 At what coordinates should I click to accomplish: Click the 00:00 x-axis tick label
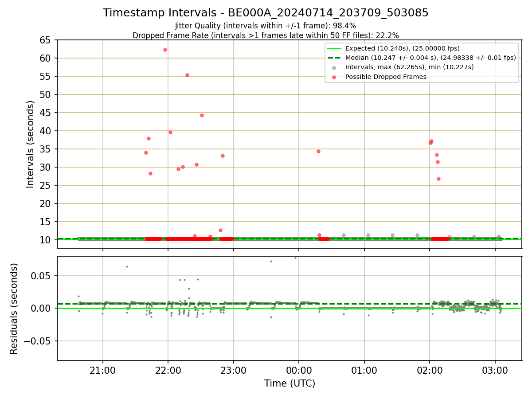pos(299,370)
